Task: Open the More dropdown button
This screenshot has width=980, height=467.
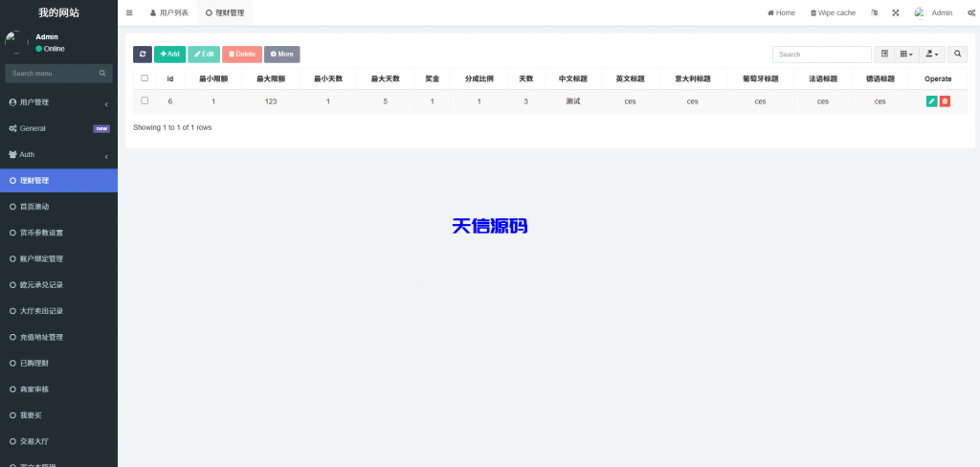Action: (x=282, y=55)
